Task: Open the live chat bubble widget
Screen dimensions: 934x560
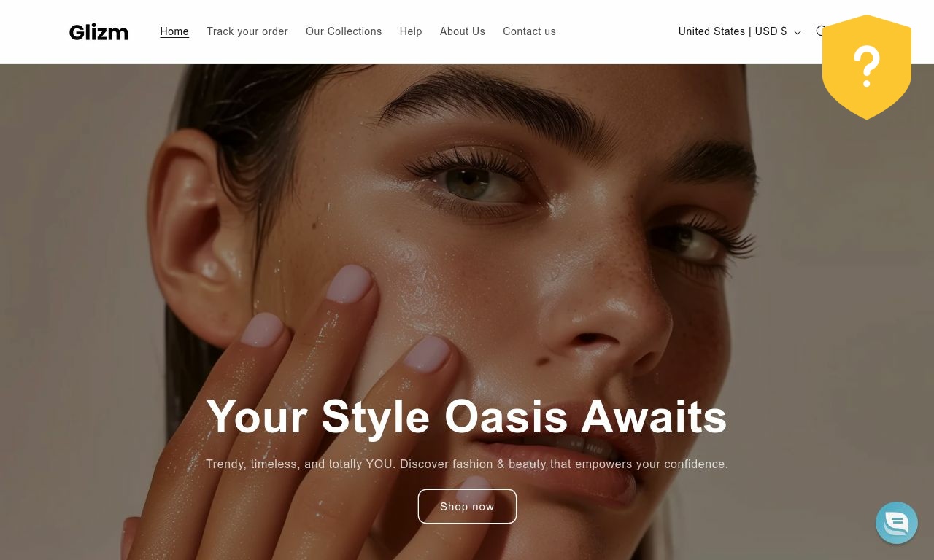Action: 896,523
